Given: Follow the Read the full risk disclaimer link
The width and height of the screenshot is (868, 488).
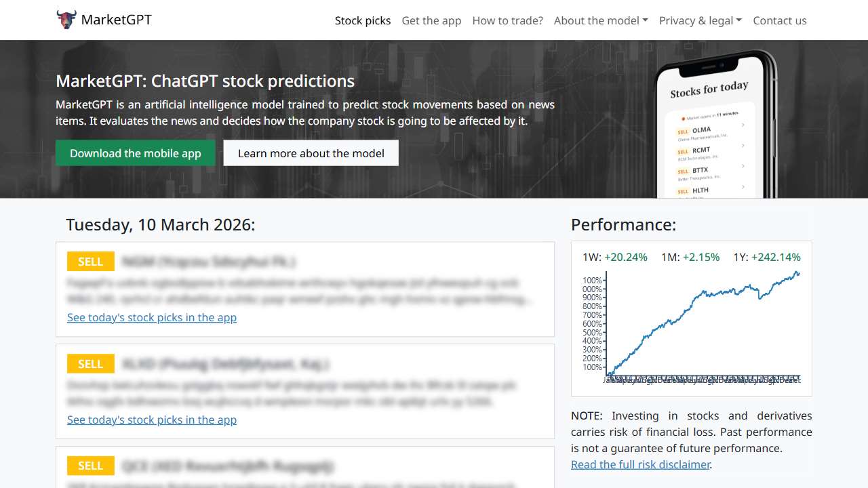Looking at the screenshot, I should point(639,464).
